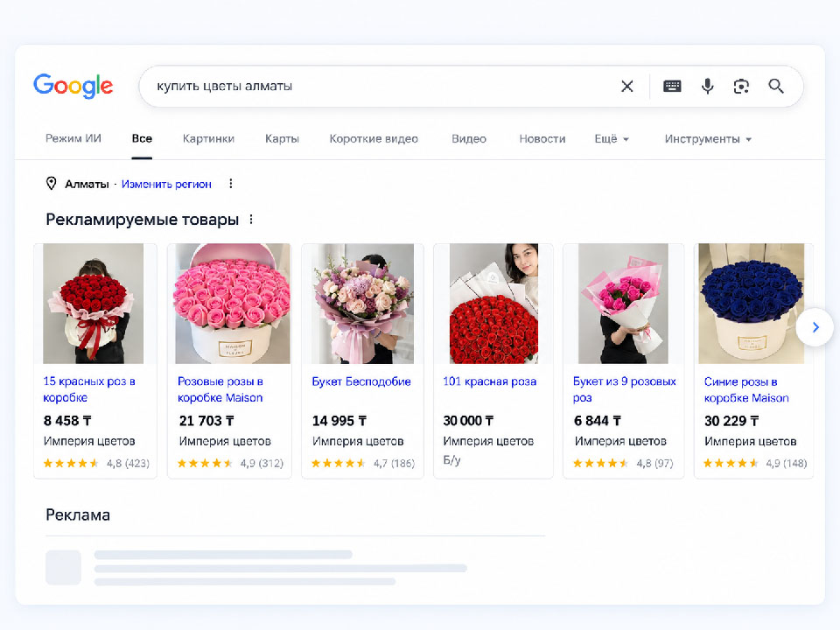
Task: Click the Google logo
Action: click(73, 86)
